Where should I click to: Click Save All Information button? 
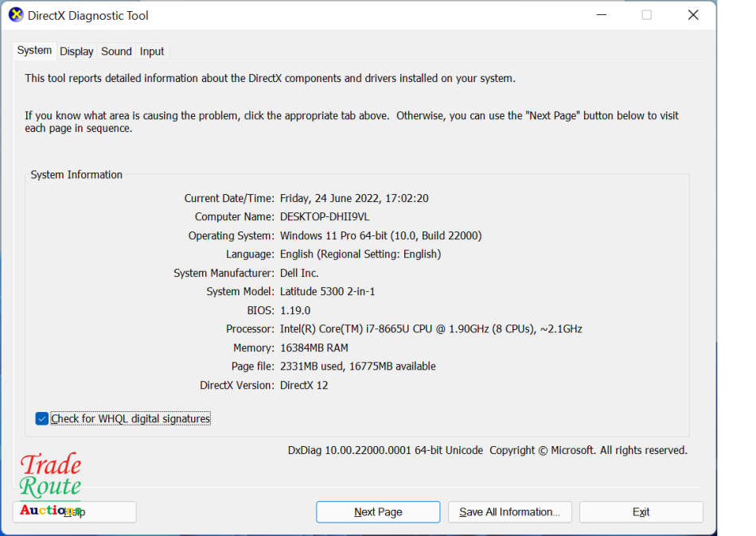[509, 512]
